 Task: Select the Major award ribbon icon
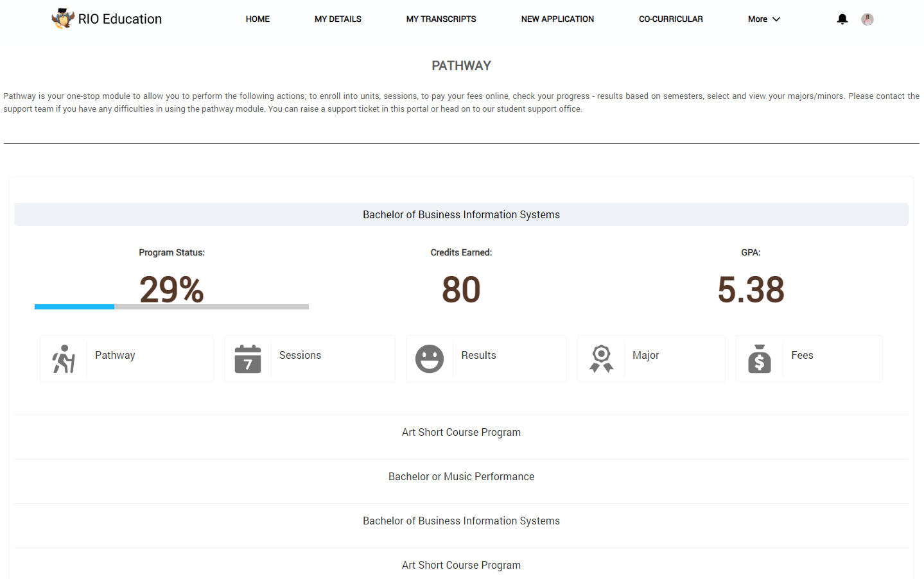click(x=601, y=359)
